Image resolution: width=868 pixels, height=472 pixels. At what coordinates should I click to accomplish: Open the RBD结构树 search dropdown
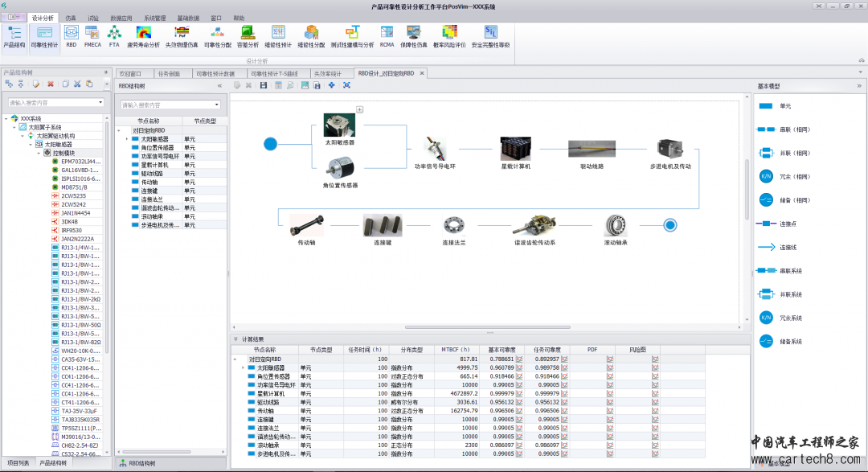click(217, 105)
